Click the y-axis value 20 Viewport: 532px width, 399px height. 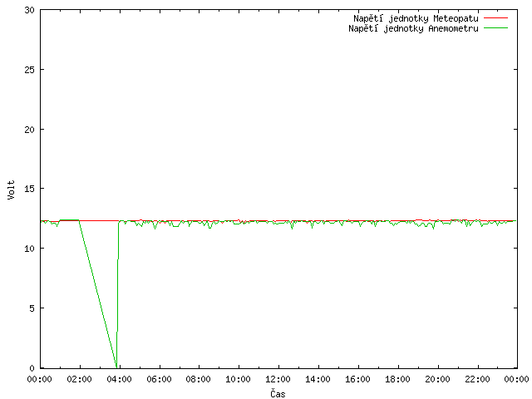click(30, 130)
